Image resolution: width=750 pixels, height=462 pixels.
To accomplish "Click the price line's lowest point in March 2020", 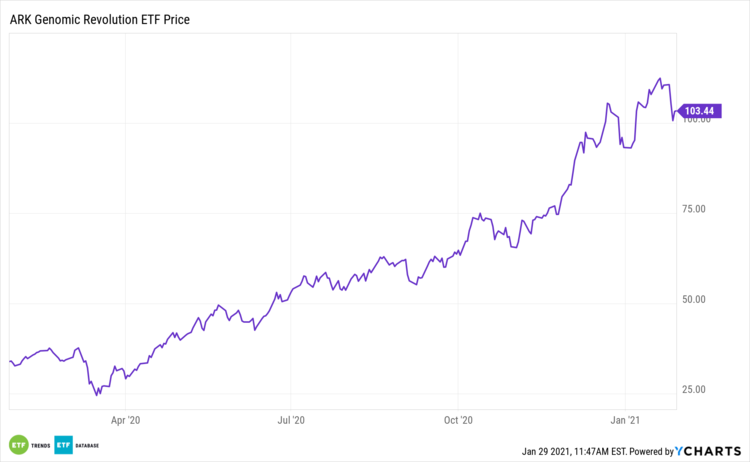I will (97, 395).
